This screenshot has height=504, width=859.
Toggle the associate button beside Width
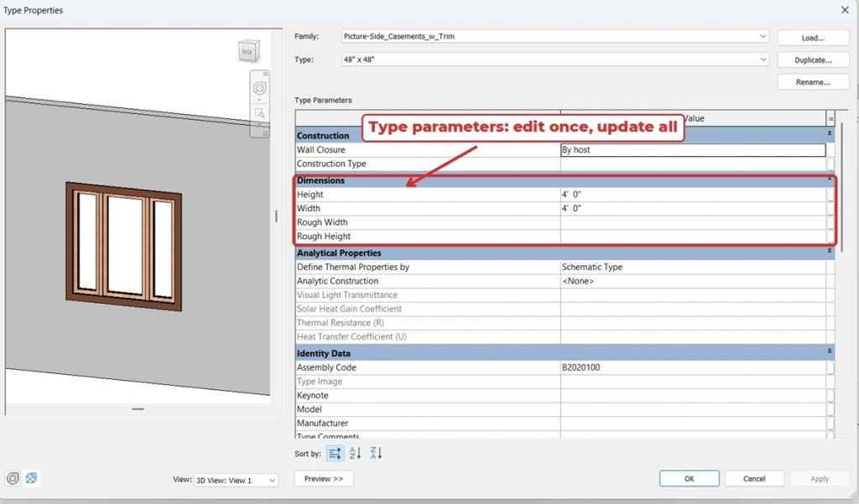tap(830, 208)
